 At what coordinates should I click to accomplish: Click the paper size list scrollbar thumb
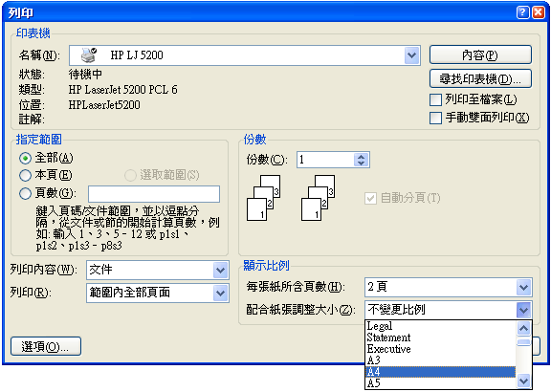tap(523, 342)
